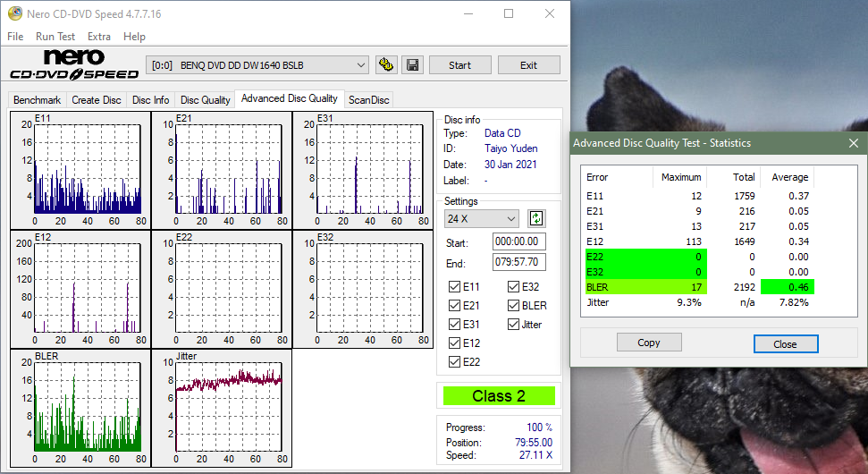868x474 pixels.
Task: Click the Exit button
Action: coord(528,64)
